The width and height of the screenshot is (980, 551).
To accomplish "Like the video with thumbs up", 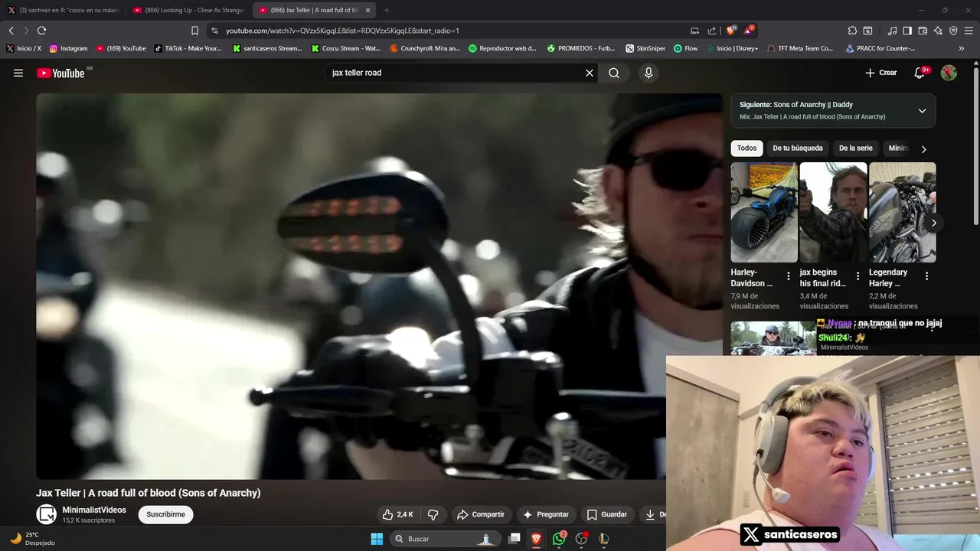I will pyautogui.click(x=398, y=514).
